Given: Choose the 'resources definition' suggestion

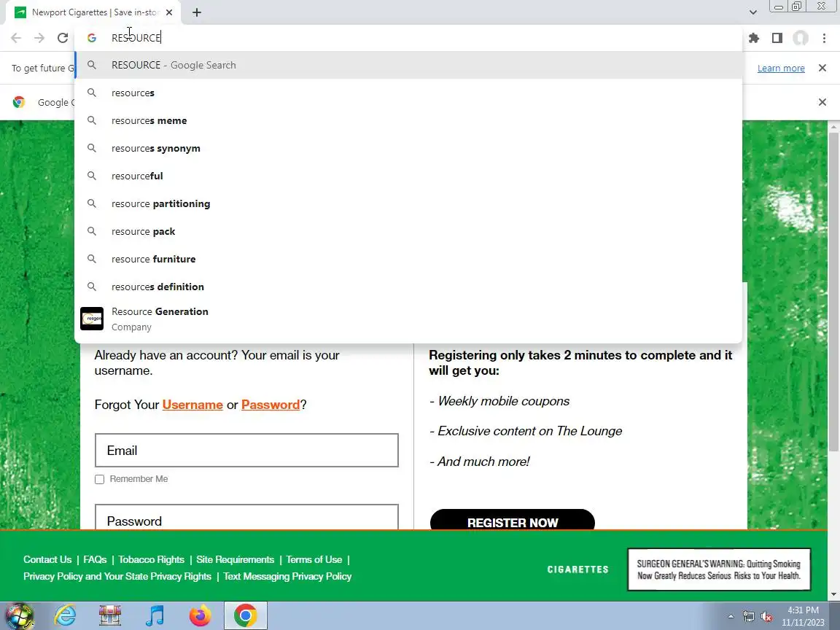Looking at the screenshot, I should [408, 287].
